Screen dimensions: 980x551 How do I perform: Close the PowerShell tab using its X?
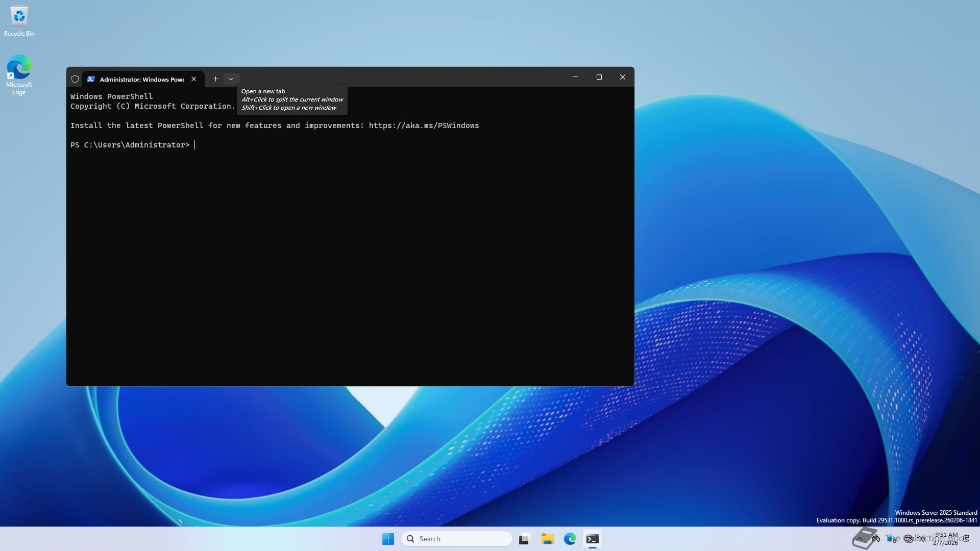(x=194, y=79)
